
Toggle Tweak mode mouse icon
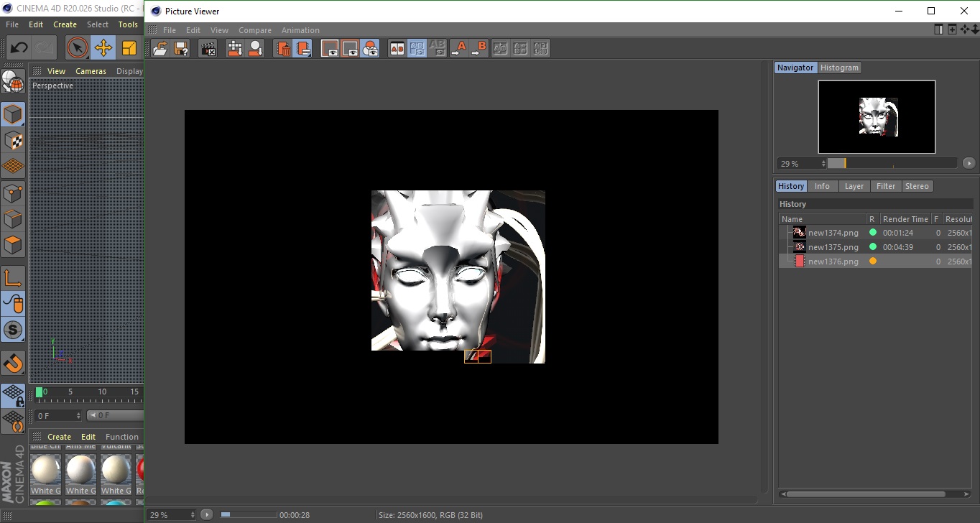(12, 304)
